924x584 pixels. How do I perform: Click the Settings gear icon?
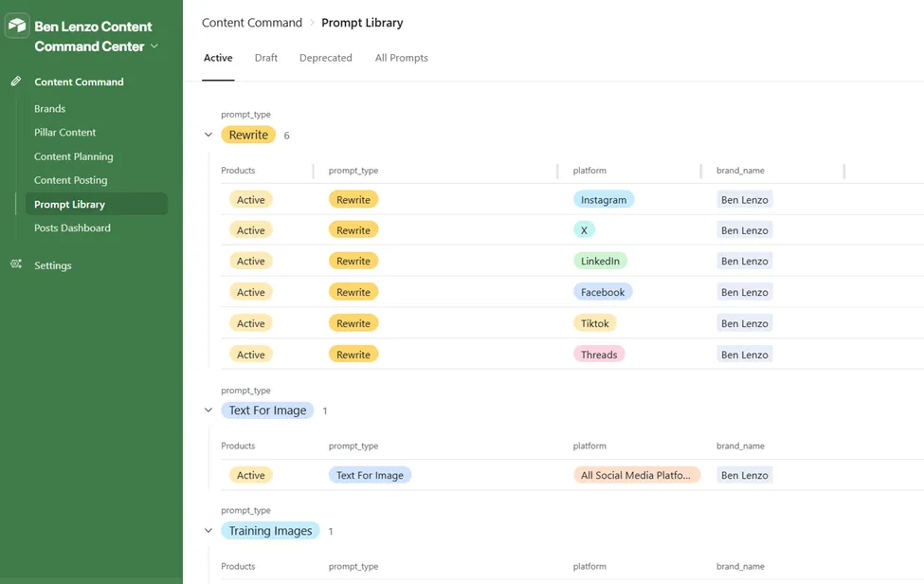[x=16, y=265]
